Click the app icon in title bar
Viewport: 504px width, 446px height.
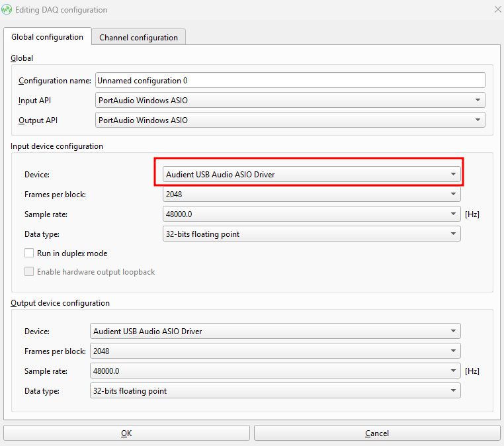click(8, 10)
